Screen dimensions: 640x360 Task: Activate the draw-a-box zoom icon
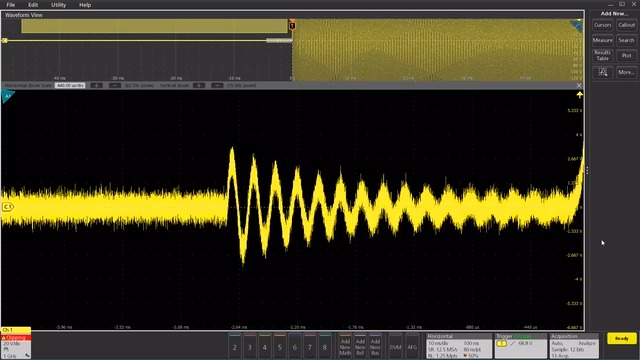pos(602,72)
